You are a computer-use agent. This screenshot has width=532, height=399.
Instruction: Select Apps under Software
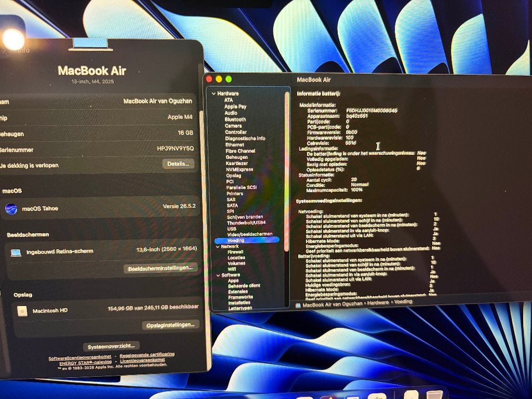click(x=233, y=281)
